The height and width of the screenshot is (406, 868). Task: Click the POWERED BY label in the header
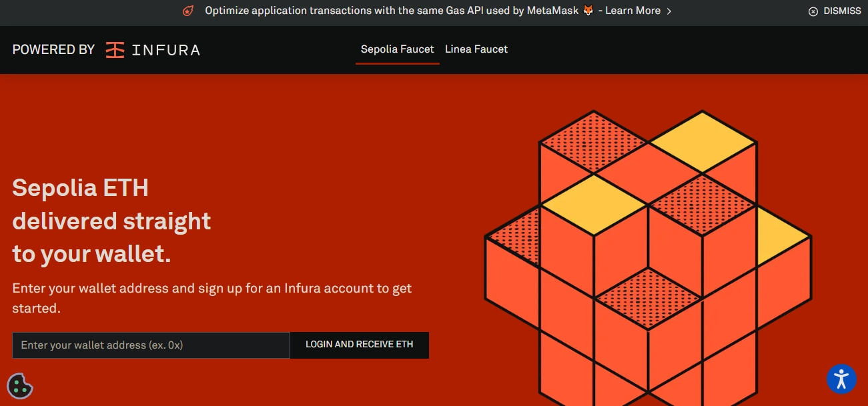tap(53, 50)
